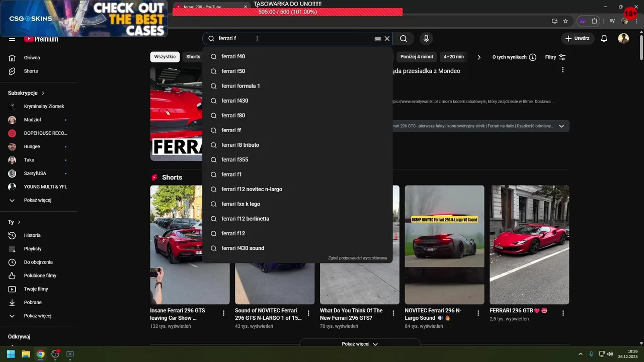Bookmark this page with the star icon
644x362 pixels.
tap(566, 21)
